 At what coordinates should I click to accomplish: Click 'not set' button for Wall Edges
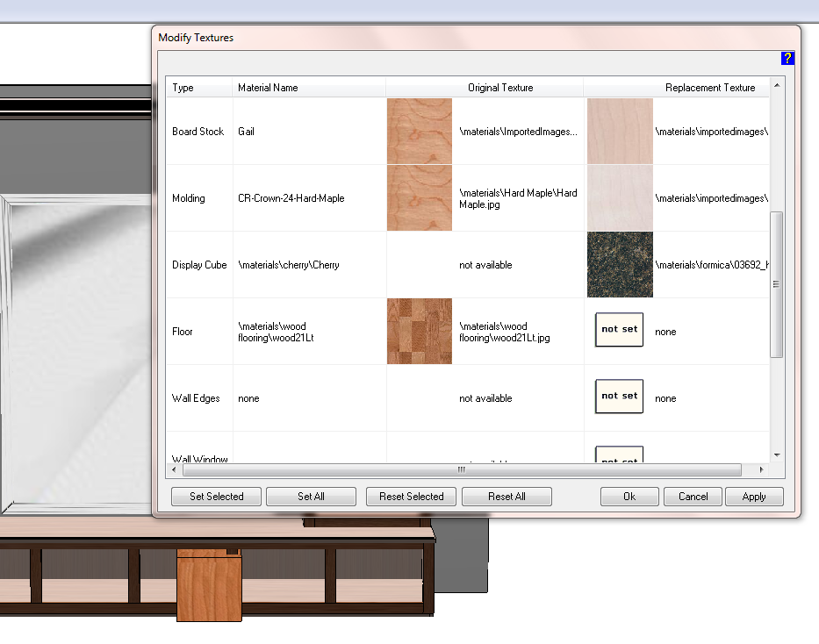[619, 397]
